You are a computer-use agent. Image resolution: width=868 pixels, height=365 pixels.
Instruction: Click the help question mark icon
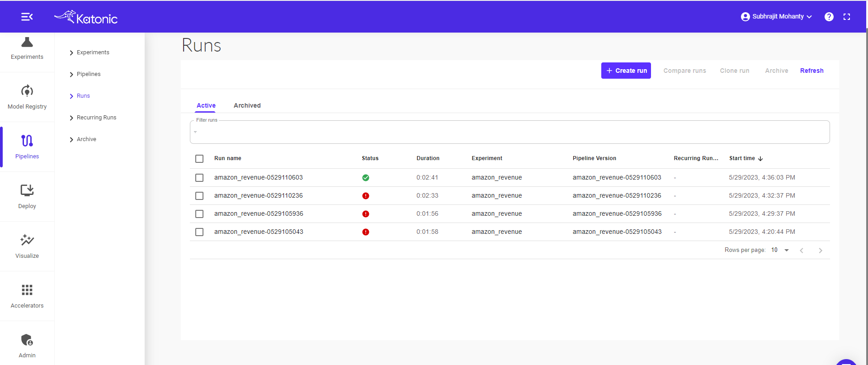coord(829,17)
